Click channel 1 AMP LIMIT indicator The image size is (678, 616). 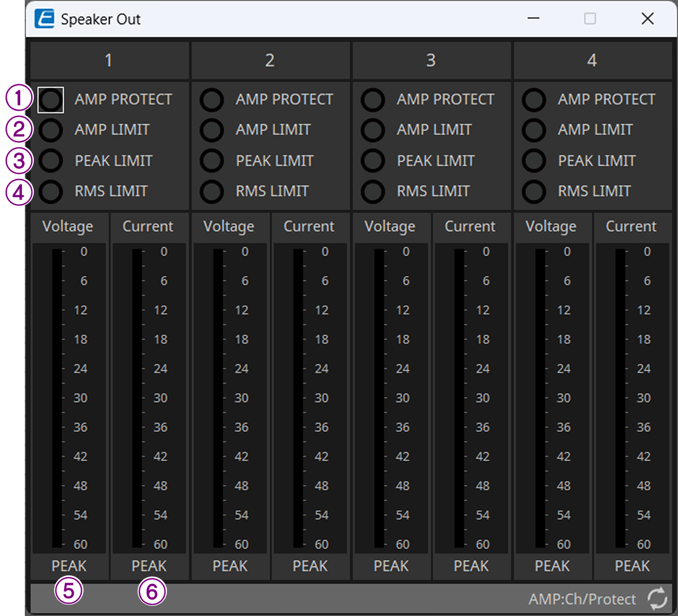coord(51,130)
